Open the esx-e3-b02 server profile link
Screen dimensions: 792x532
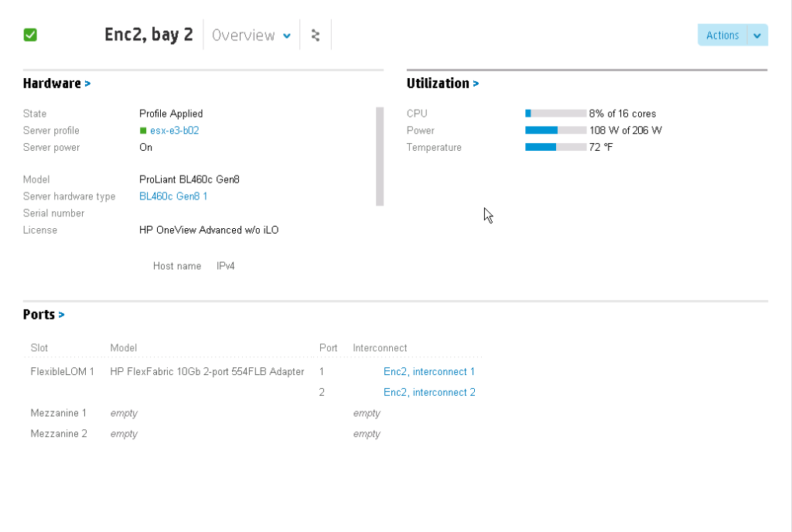click(x=174, y=131)
